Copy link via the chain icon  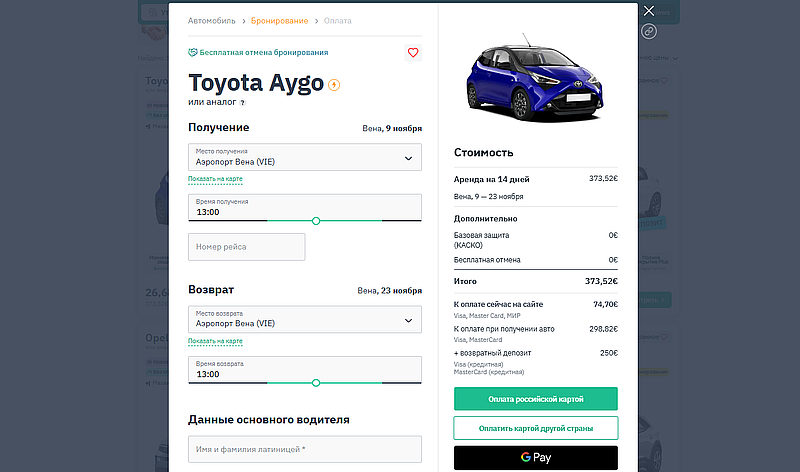click(x=648, y=32)
